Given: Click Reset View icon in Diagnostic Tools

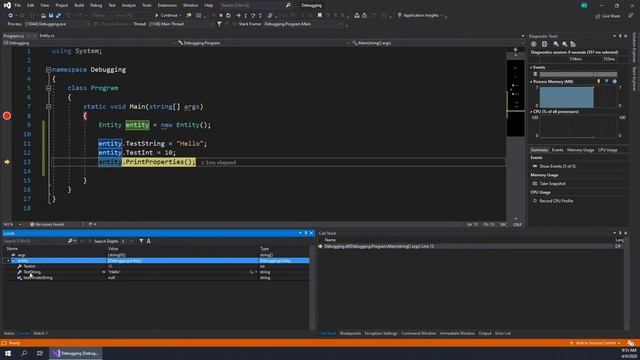Looking at the screenshot, I should click(573, 44).
